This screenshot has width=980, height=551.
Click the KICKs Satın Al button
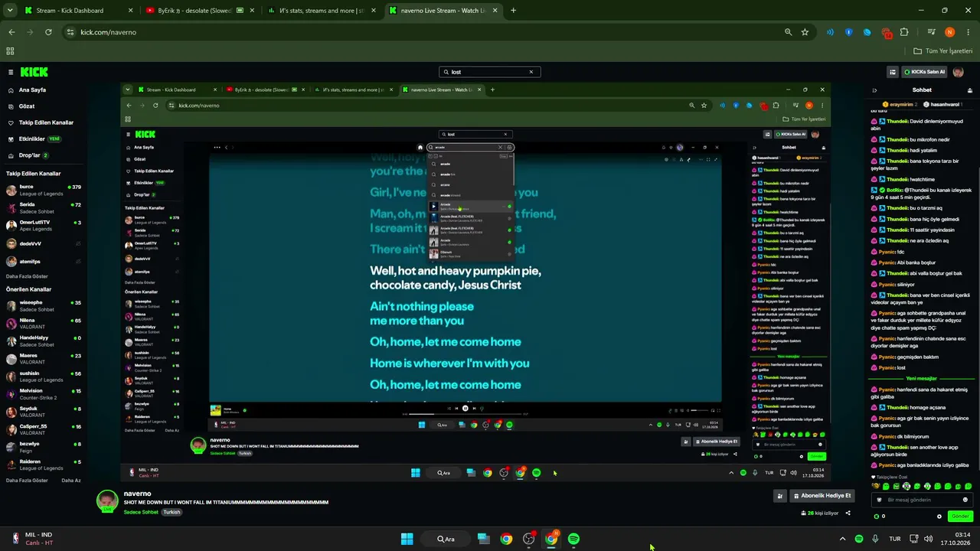tap(925, 72)
